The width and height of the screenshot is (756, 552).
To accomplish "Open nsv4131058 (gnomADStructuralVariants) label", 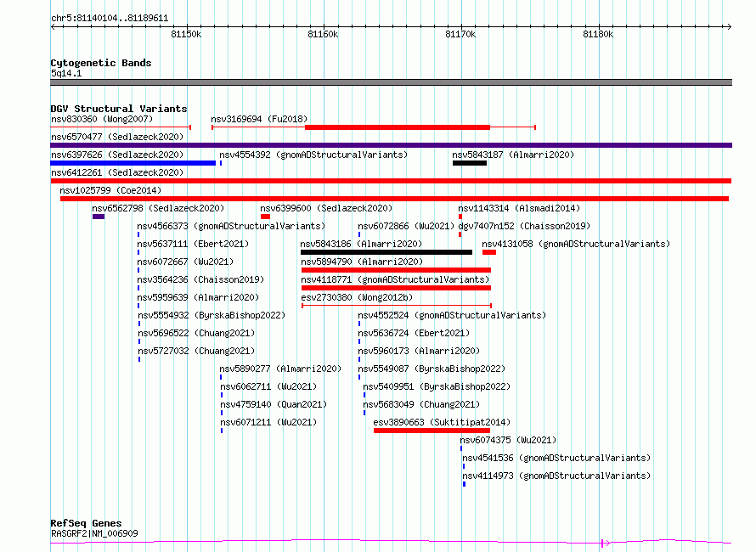I will [x=576, y=244].
